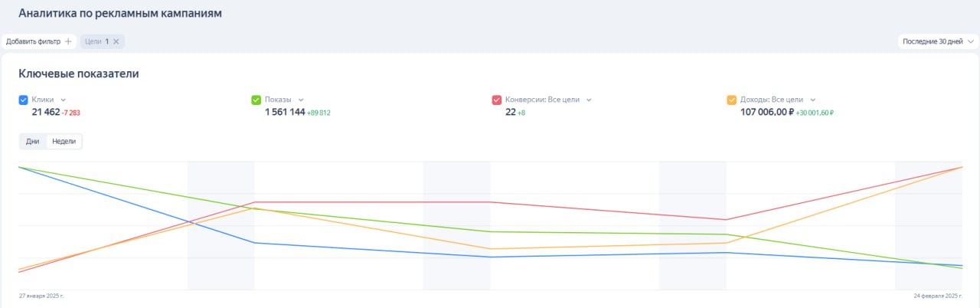Click the revenue value 107 006,00 ₽

tap(766, 113)
